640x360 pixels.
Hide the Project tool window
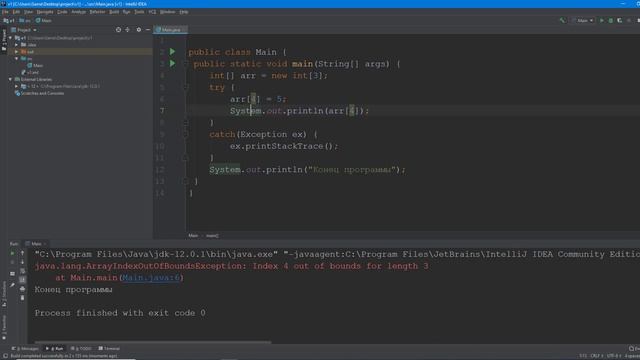coord(148,30)
